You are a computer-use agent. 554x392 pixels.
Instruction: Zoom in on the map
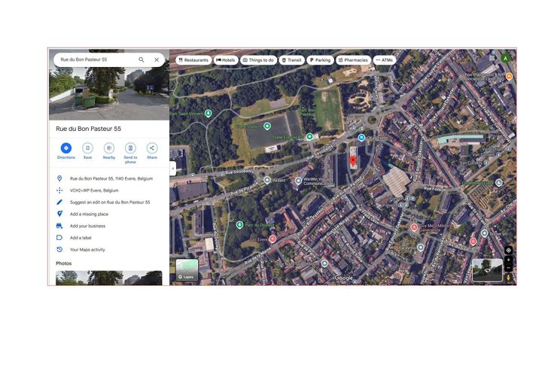[508, 260]
